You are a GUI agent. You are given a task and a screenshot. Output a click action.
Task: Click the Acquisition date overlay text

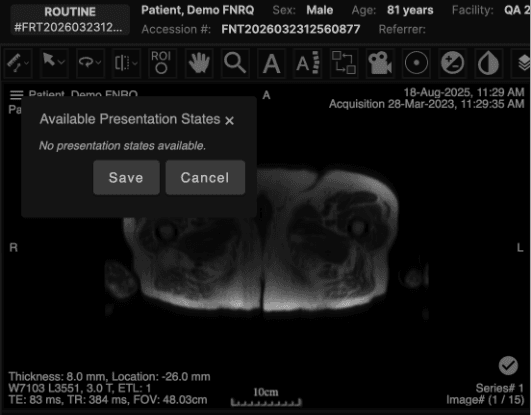coord(427,104)
